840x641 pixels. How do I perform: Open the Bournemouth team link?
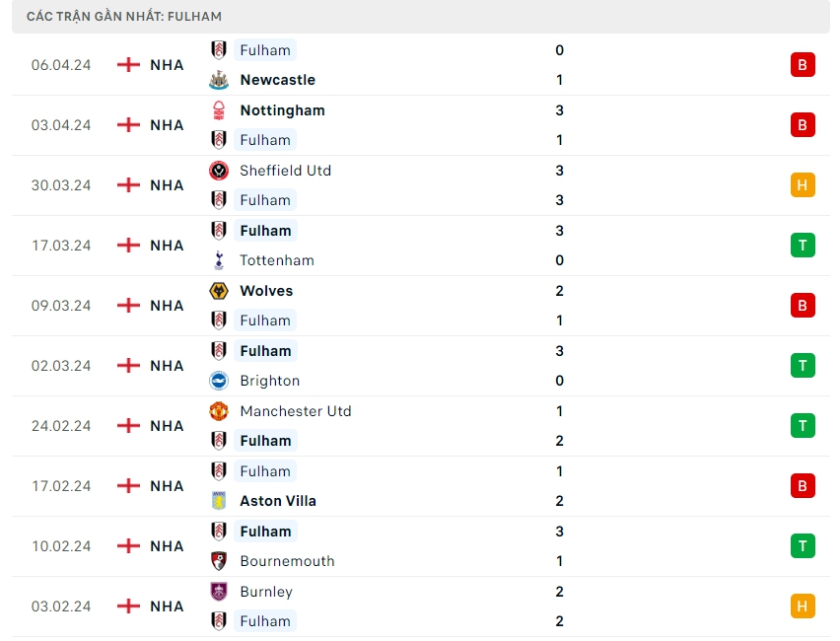287,561
